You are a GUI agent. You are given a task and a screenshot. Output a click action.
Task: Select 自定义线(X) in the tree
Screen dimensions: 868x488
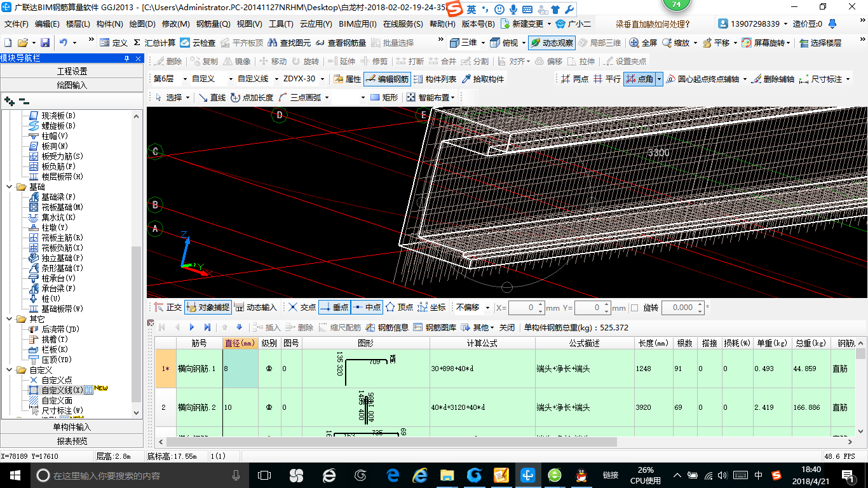pos(62,390)
